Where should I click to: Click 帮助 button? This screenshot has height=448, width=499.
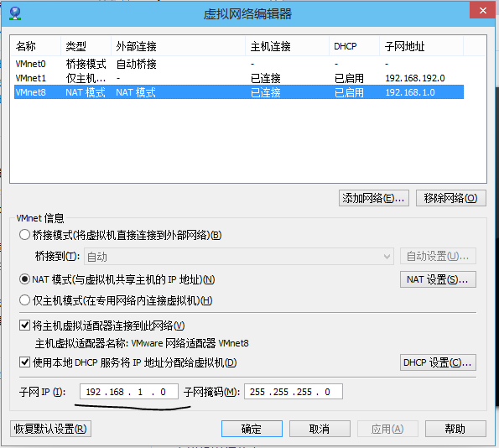[455, 429]
